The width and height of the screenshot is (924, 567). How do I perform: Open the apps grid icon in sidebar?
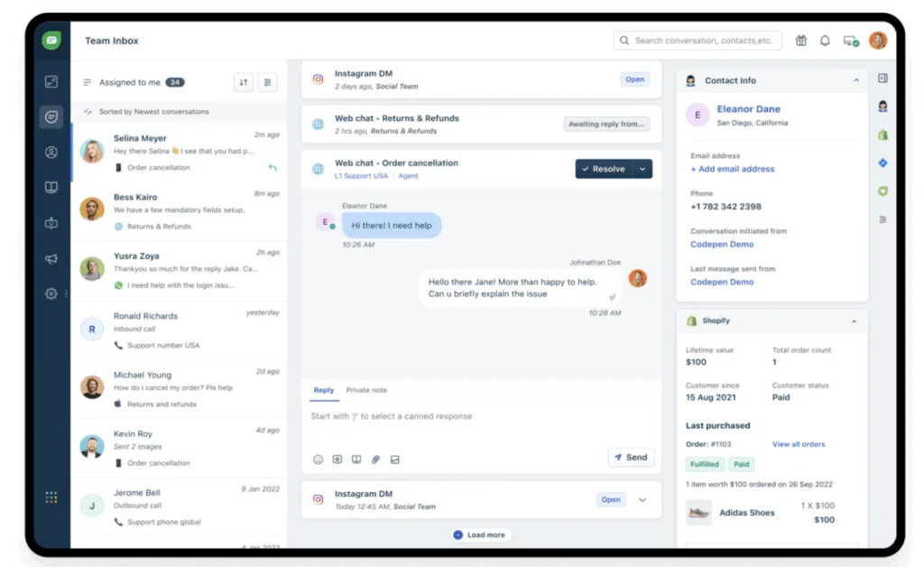(x=51, y=497)
